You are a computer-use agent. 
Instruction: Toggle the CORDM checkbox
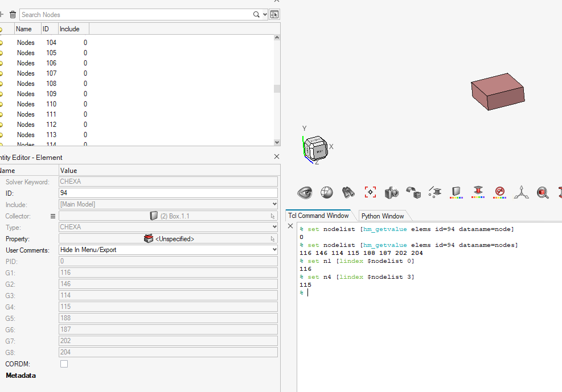tap(64, 364)
